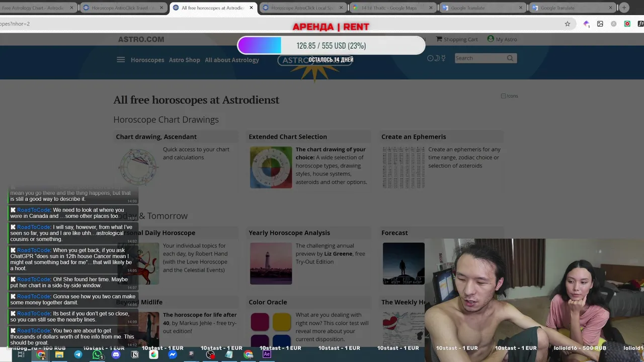The image size is (644, 362).
Task: Open Windows Task View in taskbar
Action: click(x=21, y=354)
